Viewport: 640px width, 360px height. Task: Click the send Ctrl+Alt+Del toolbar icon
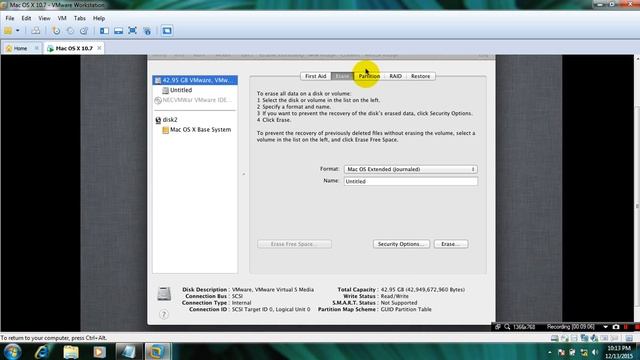pyautogui.click(x=36, y=31)
